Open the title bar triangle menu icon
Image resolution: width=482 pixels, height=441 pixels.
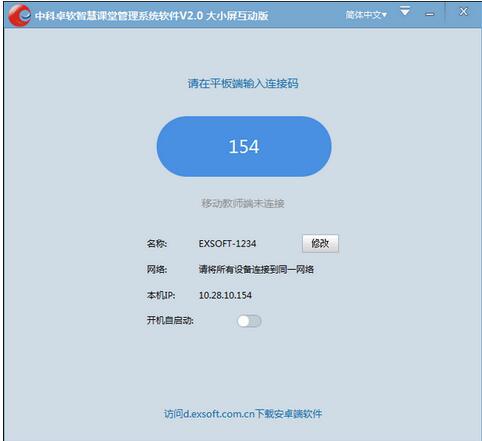click(405, 11)
